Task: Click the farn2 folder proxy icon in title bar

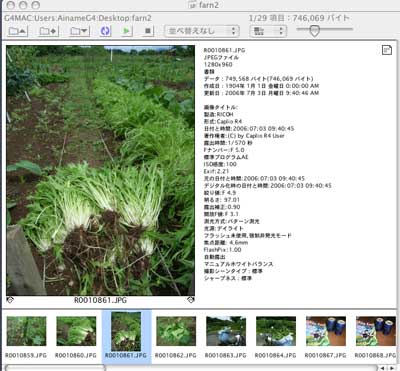Action: point(192,5)
